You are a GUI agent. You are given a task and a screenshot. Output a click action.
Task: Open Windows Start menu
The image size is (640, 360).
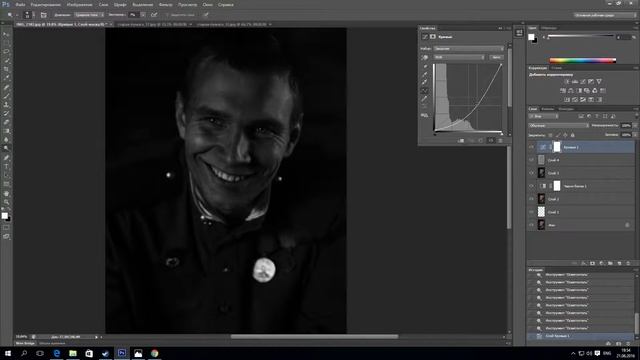point(8,353)
